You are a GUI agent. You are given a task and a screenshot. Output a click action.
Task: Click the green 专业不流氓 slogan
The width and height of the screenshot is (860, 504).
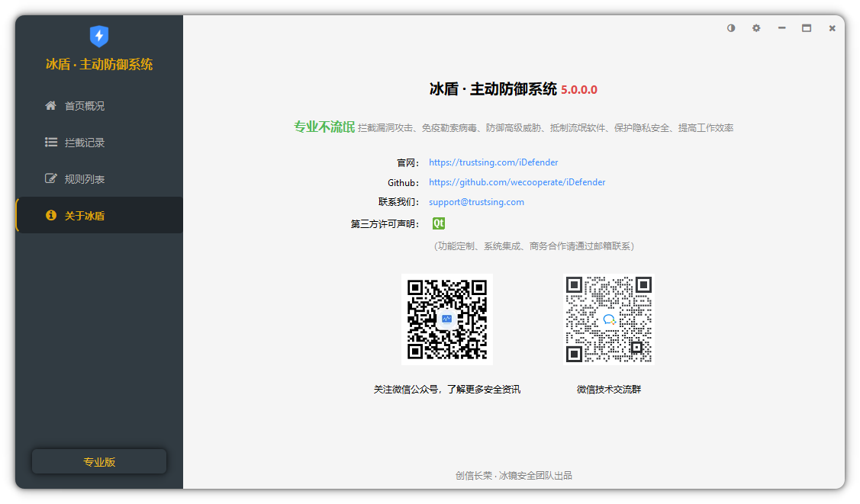pyautogui.click(x=324, y=127)
